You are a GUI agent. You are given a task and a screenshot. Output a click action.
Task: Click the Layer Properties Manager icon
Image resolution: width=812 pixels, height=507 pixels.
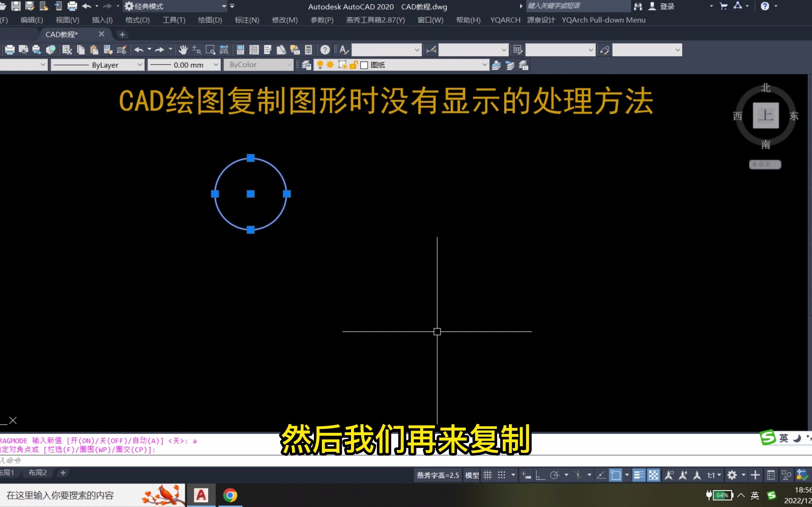click(306, 65)
